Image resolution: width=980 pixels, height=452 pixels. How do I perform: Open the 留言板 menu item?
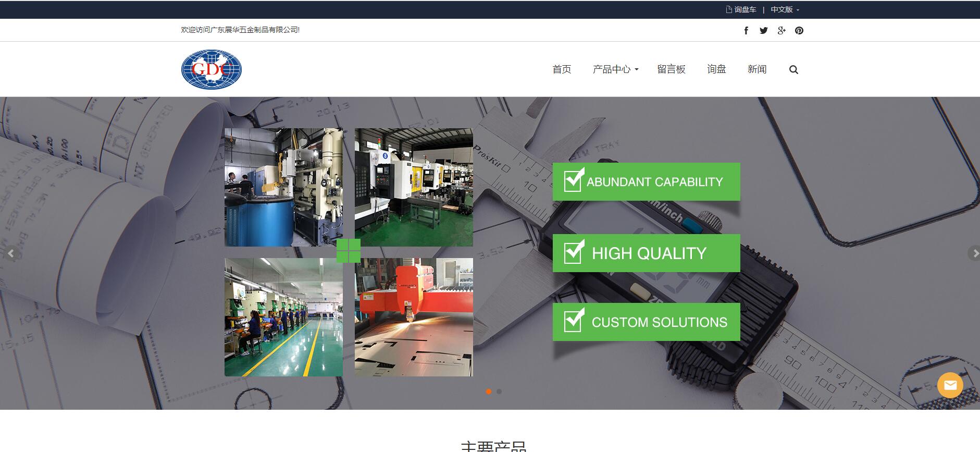pyautogui.click(x=671, y=69)
